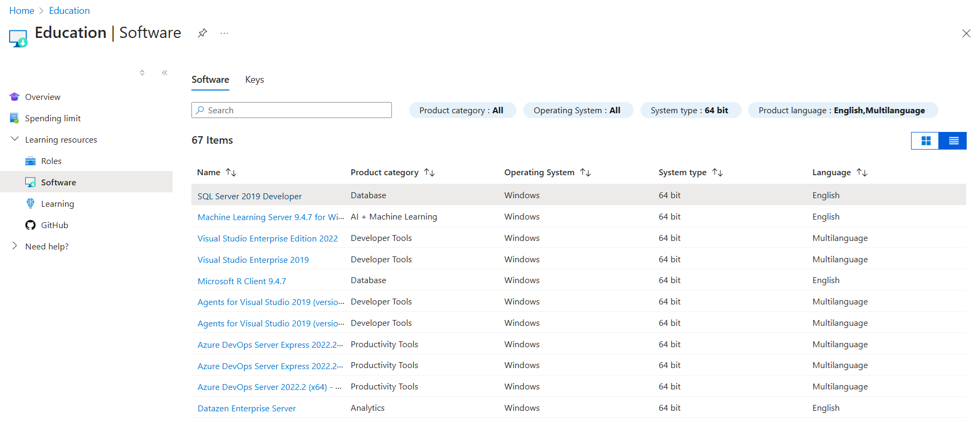Click "Analytics" category cell
Viewport: 980px width, 422px height.
[x=368, y=408]
